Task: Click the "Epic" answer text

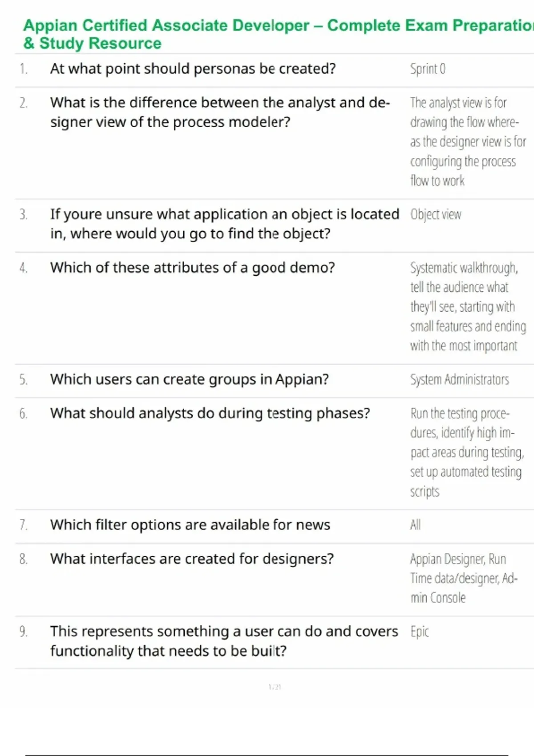Action: click(x=419, y=631)
